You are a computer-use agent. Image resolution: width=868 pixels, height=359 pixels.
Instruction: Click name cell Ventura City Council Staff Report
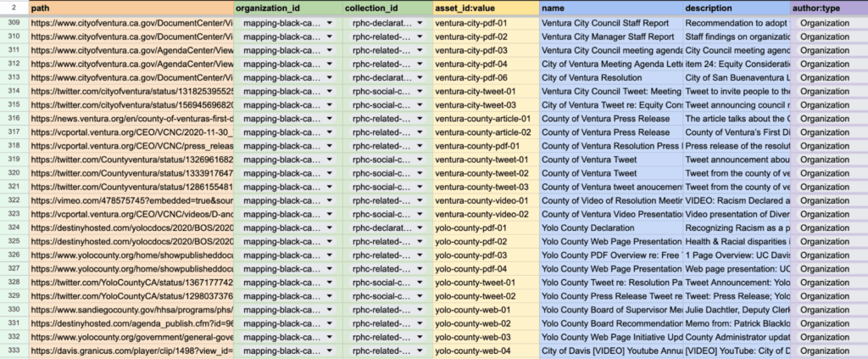coord(611,23)
